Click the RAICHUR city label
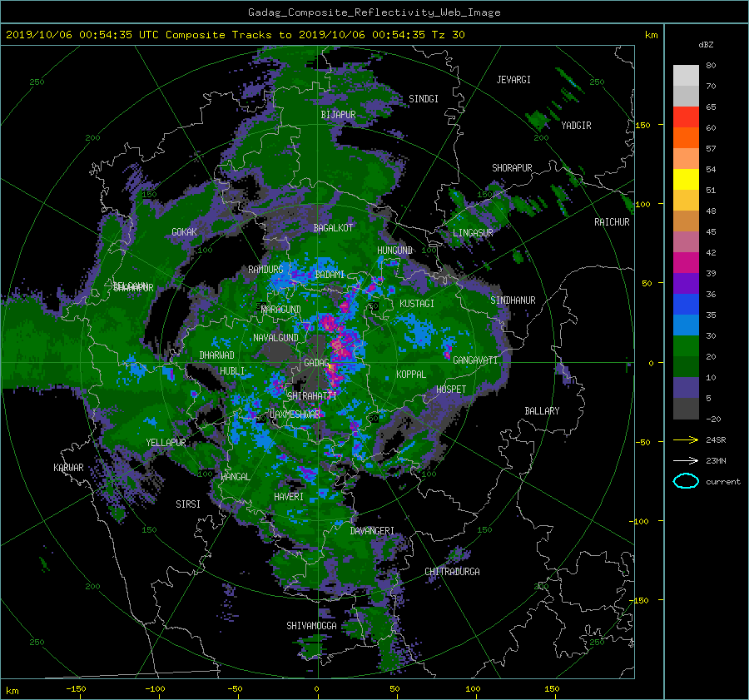The width and height of the screenshot is (749, 700). click(x=612, y=222)
